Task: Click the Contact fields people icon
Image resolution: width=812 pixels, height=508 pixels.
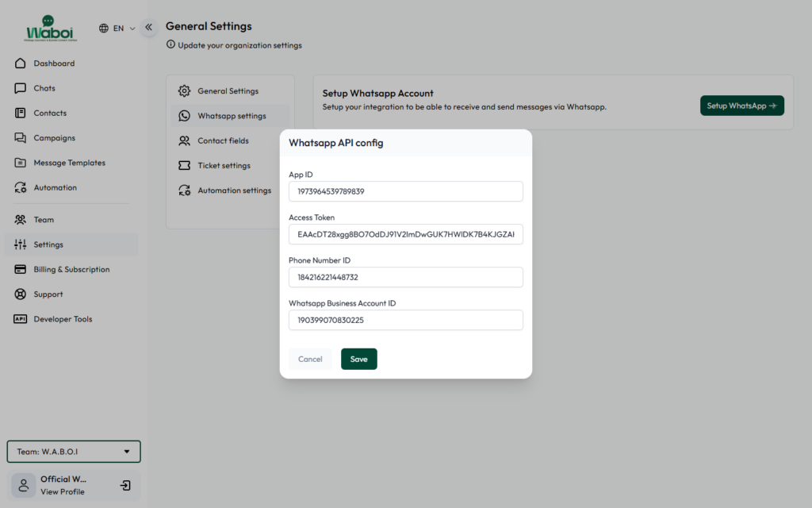Action: pyautogui.click(x=184, y=141)
